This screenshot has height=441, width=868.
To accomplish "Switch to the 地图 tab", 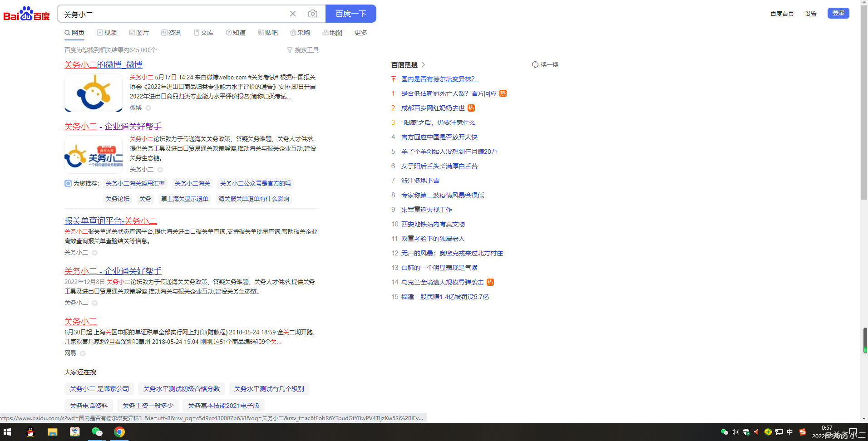I will point(332,33).
